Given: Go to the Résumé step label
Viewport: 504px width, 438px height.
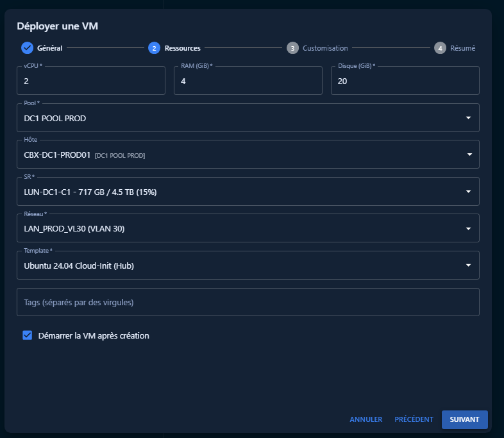Looking at the screenshot, I should point(462,48).
